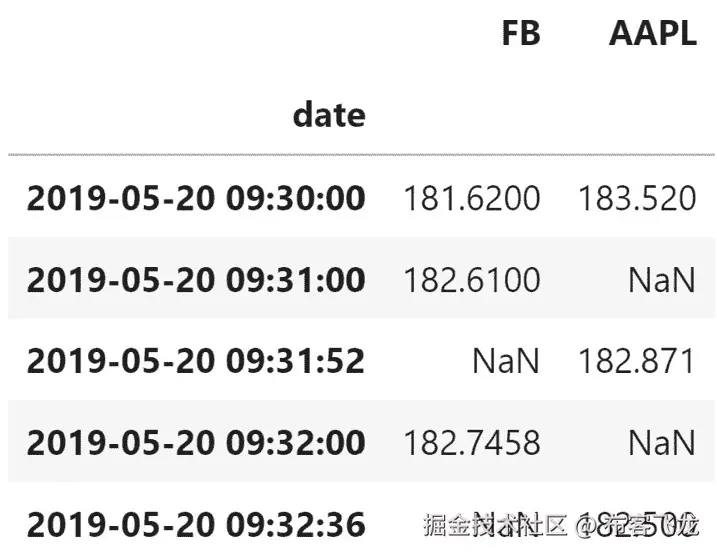717x556 pixels.
Task: Click the AAPL value 183.520
Action: point(636,197)
